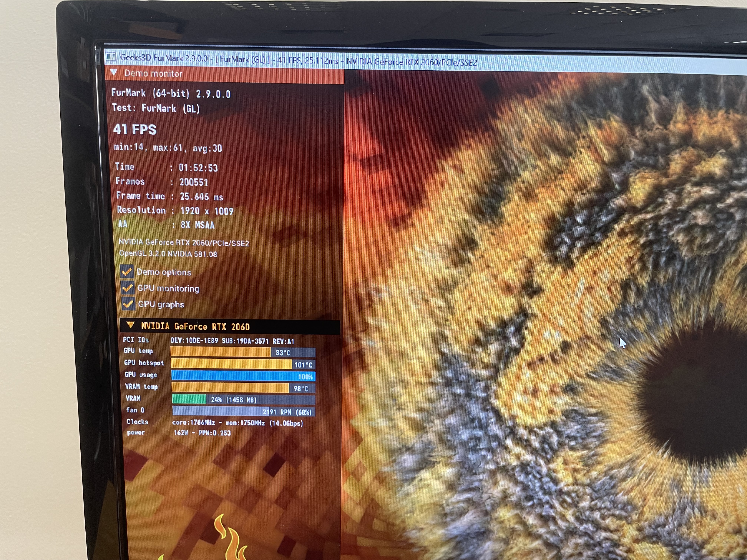Click the blue GPU usage 100% bar
Screen dimensions: 747x560
pyautogui.click(x=243, y=376)
